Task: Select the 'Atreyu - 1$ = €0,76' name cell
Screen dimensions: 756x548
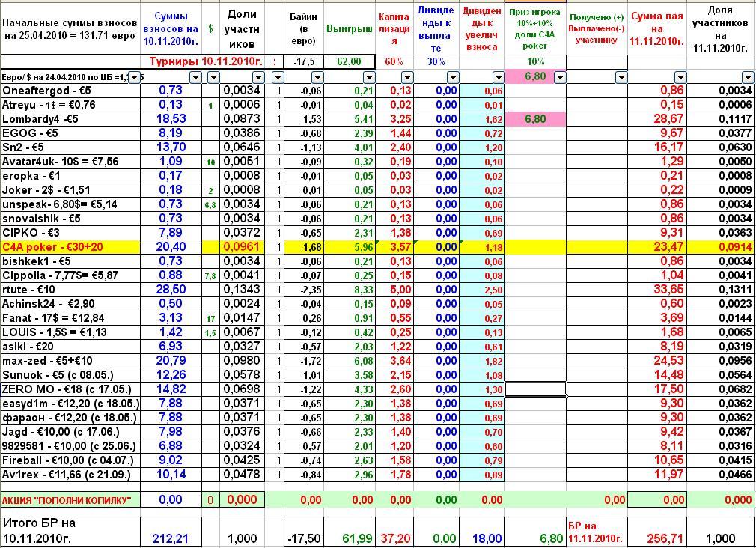Action: click(x=71, y=105)
